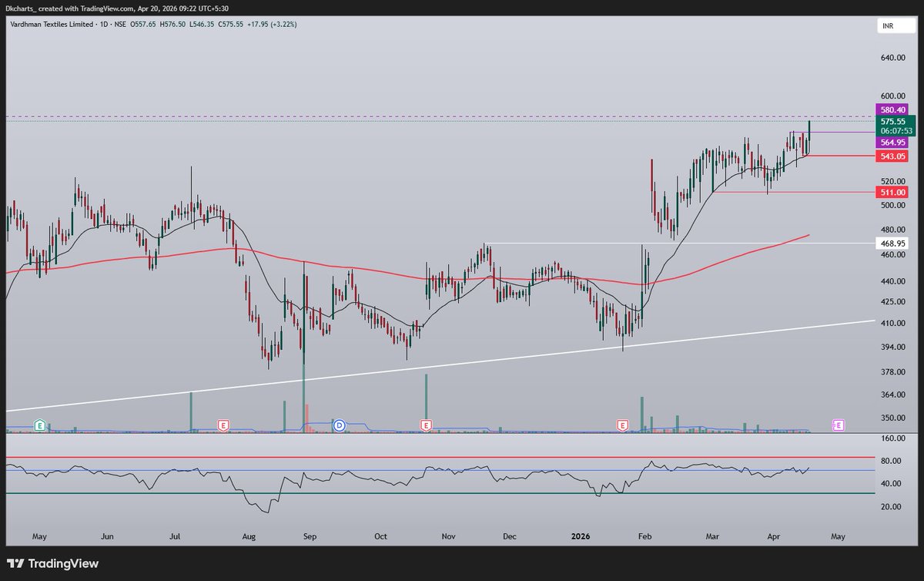Screen dimensions: 924x581
Task: Select the 511.00 red price label
Action: click(x=892, y=192)
